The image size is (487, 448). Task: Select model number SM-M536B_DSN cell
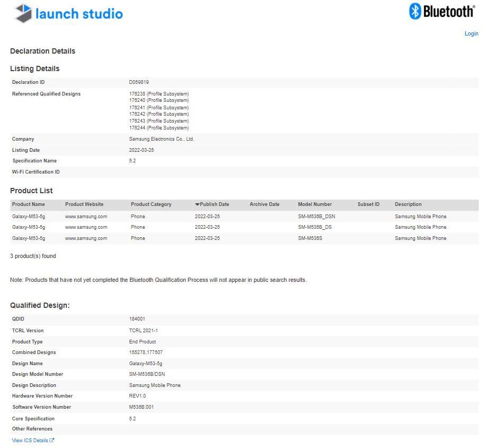(317, 217)
